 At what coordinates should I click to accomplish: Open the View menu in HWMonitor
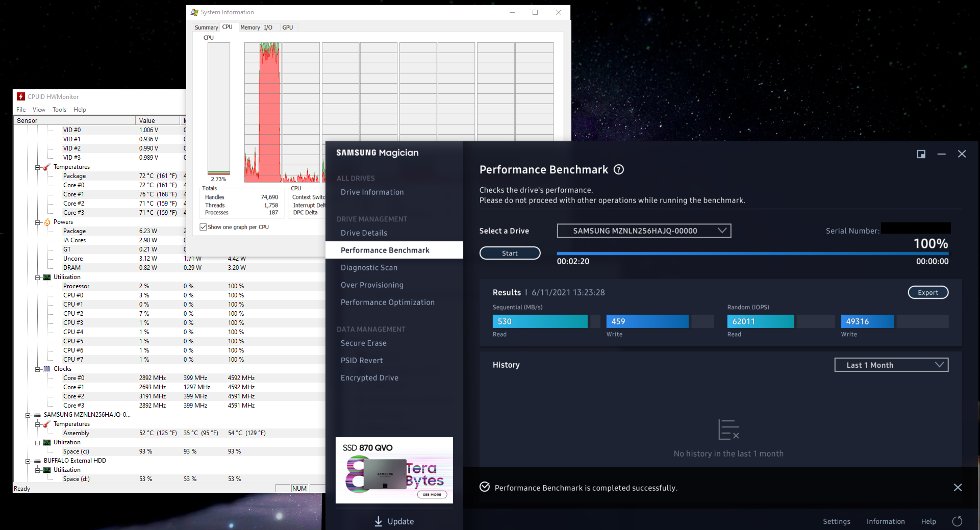pos(39,110)
